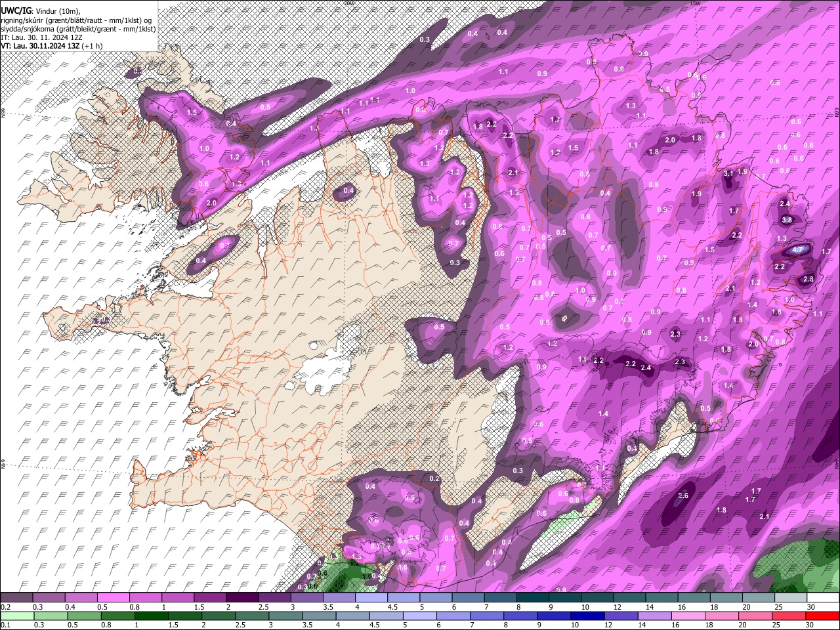Click the 2.8 precipitation value on the map
Image resolution: width=840 pixels, height=630 pixels.
(808, 279)
